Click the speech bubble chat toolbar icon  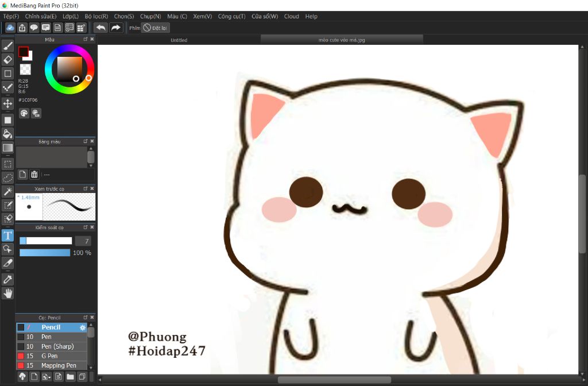(34, 28)
